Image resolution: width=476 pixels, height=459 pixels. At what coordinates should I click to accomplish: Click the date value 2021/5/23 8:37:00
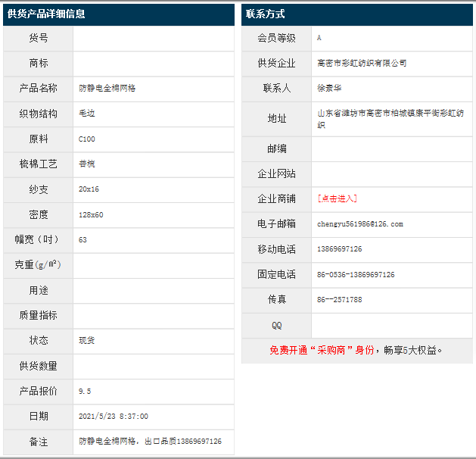(113, 416)
